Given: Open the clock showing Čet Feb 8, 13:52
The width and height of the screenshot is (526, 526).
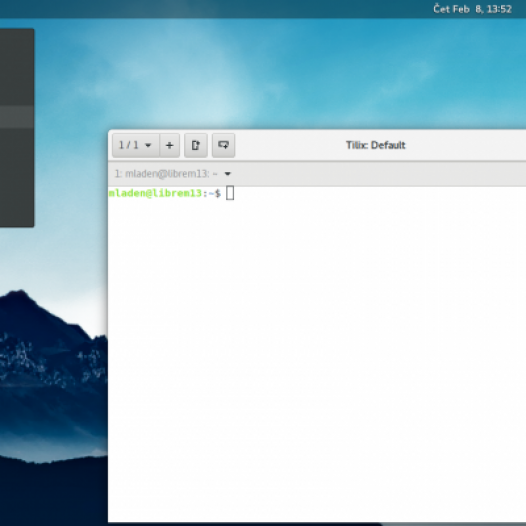Looking at the screenshot, I should click(472, 9).
